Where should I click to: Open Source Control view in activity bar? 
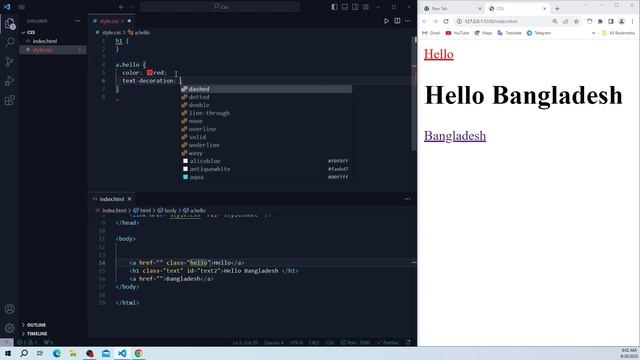(x=10, y=62)
